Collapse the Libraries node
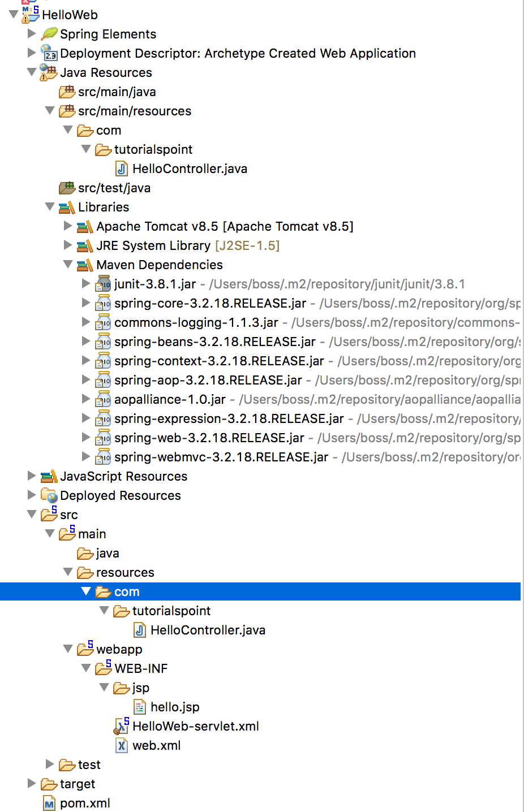Image resolution: width=524 pixels, height=812 pixels. coord(50,207)
